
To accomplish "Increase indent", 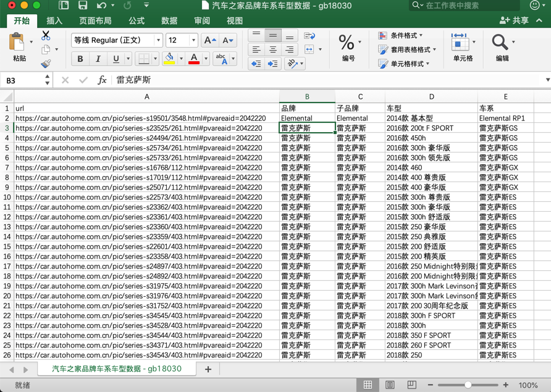I will [273, 64].
